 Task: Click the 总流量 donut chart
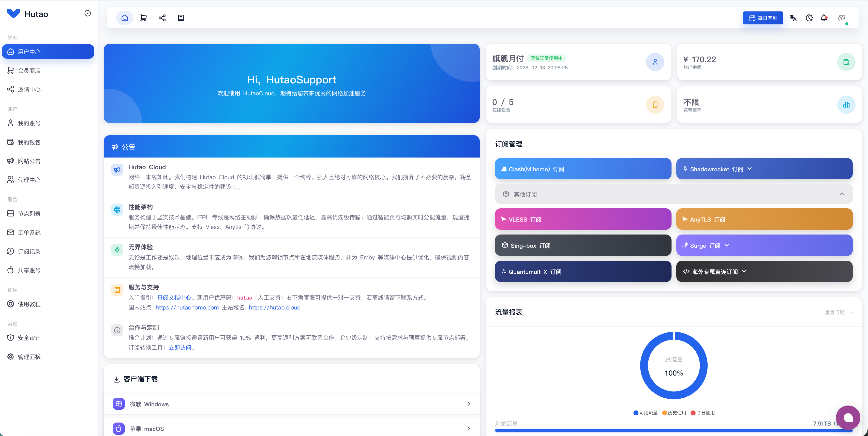tap(674, 366)
